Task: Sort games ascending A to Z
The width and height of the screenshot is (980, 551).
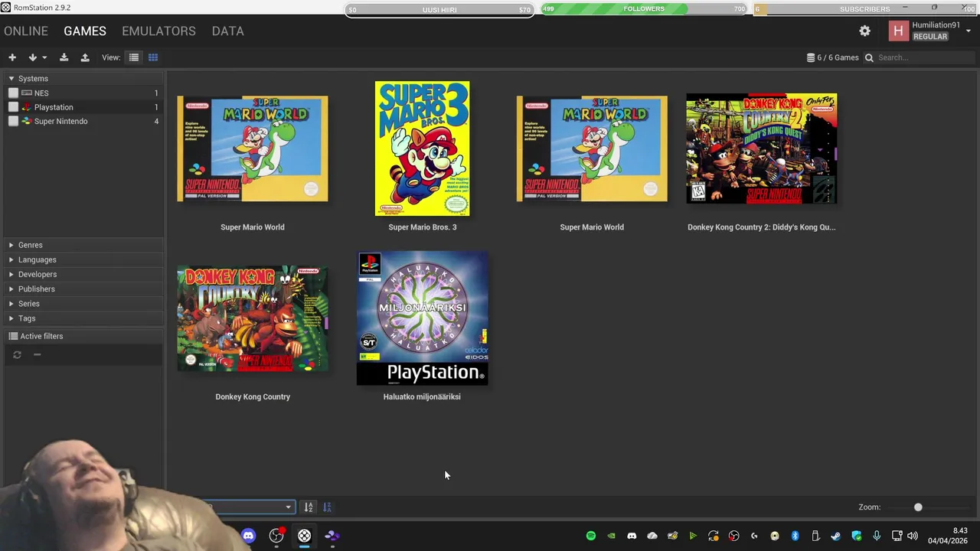Action: [309, 507]
